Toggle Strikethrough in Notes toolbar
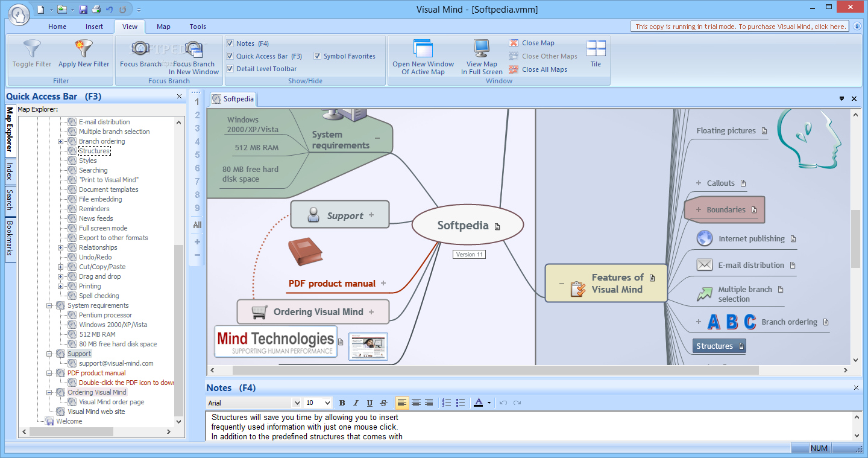The image size is (868, 458). pos(383,402)
